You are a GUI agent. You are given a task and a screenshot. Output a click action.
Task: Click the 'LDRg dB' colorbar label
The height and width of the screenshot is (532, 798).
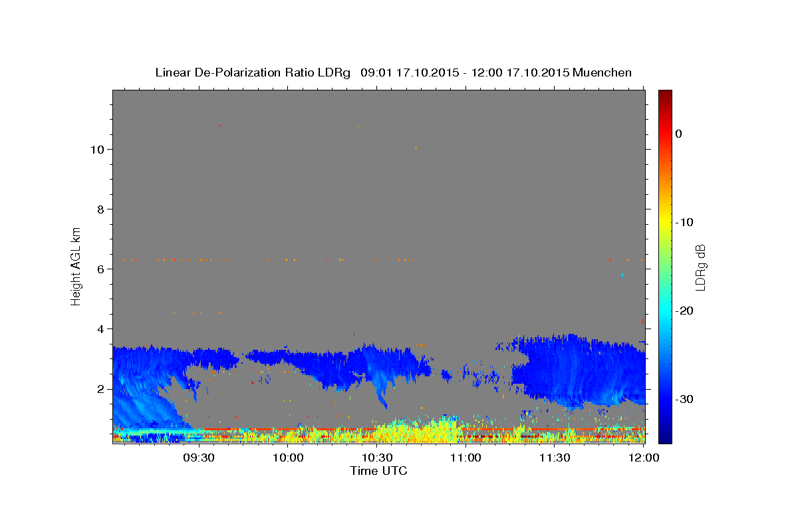[x=700, y=267]
